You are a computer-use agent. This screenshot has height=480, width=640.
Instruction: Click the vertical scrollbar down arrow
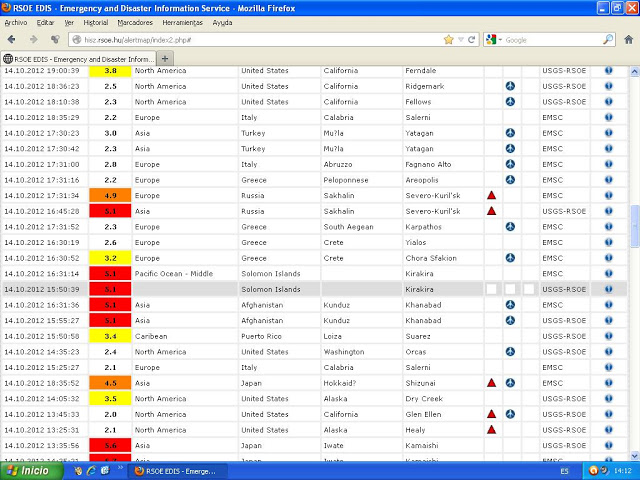(x=635, y=456)
